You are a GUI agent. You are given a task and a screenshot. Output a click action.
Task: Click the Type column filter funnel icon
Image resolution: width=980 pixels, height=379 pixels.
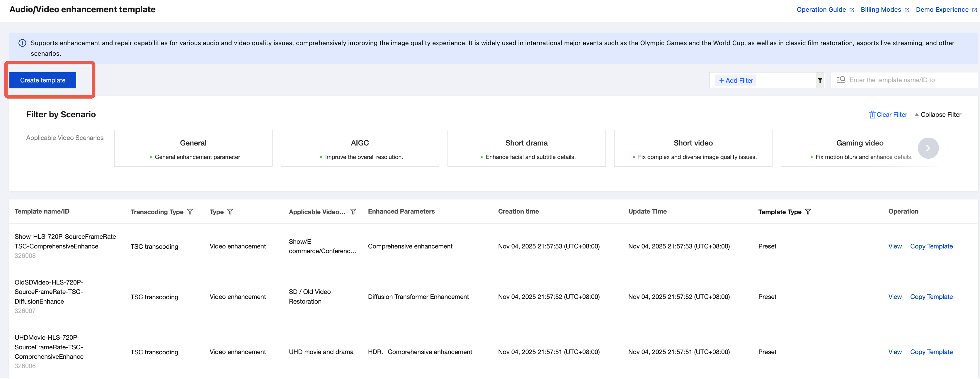point(230,212)
